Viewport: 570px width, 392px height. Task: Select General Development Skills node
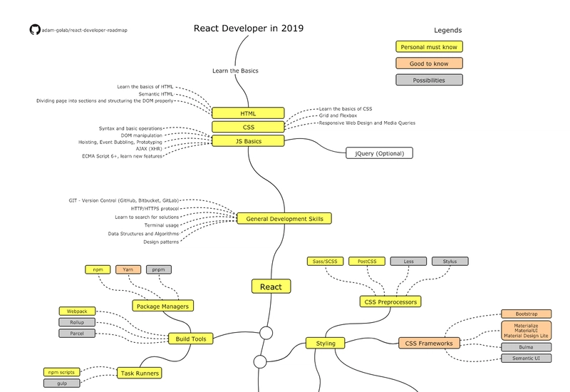284,219
